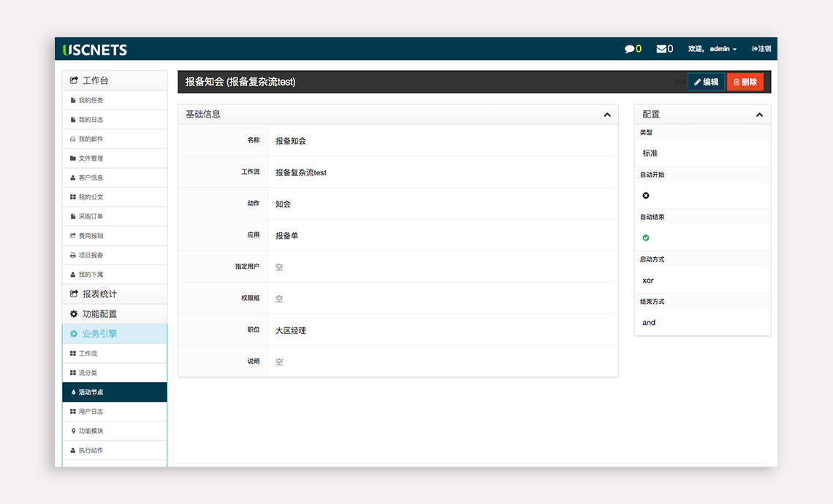Open 文件管理 folder menu item
Image resolution: width=833 pixels, height=504 pixels.
(91, 159)
